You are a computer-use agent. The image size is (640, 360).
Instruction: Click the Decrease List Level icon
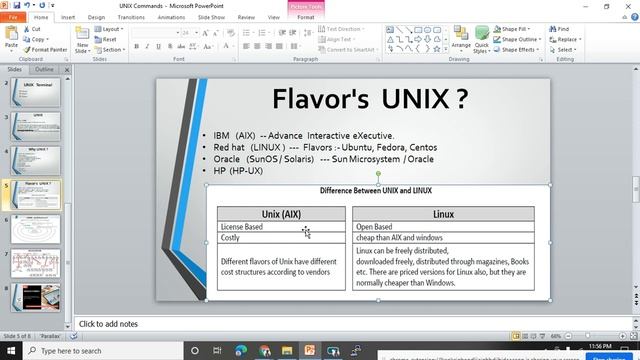pos(282,33)
